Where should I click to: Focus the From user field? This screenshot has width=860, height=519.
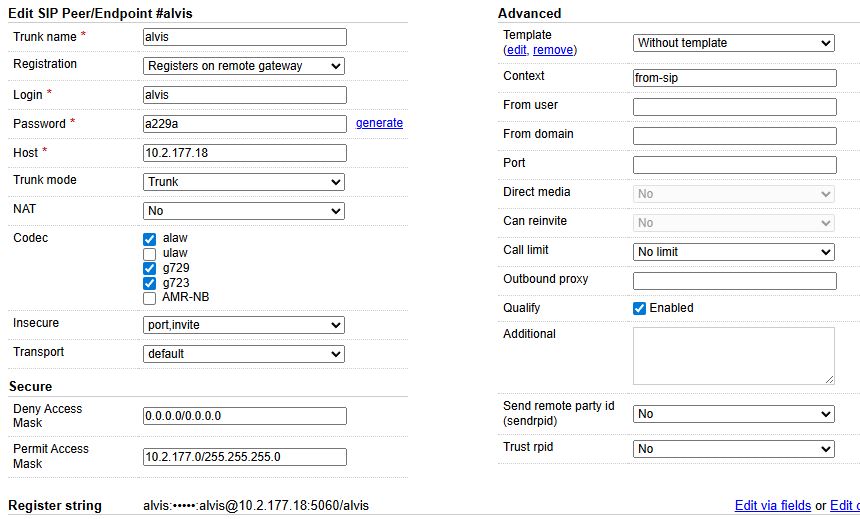[734, 106]
